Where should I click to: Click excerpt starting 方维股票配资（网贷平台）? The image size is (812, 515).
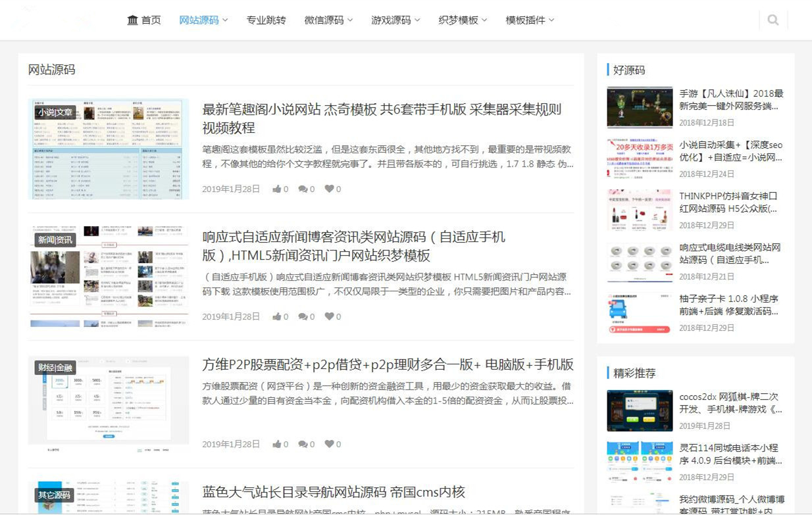[388, 393]
